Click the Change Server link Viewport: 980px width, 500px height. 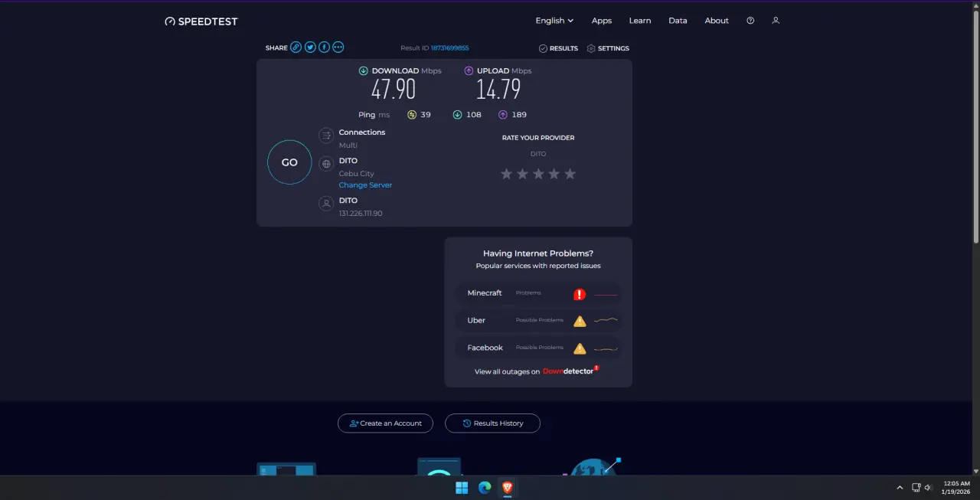365,185
